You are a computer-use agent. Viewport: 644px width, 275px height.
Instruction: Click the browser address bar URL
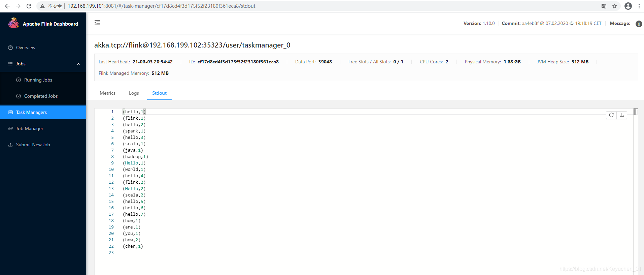coord(162,6)
